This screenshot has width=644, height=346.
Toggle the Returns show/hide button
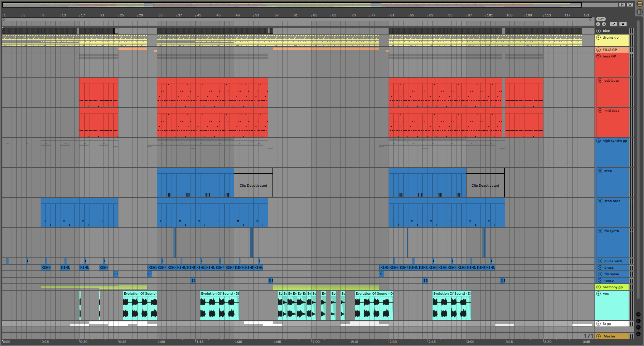click(638, 321)
